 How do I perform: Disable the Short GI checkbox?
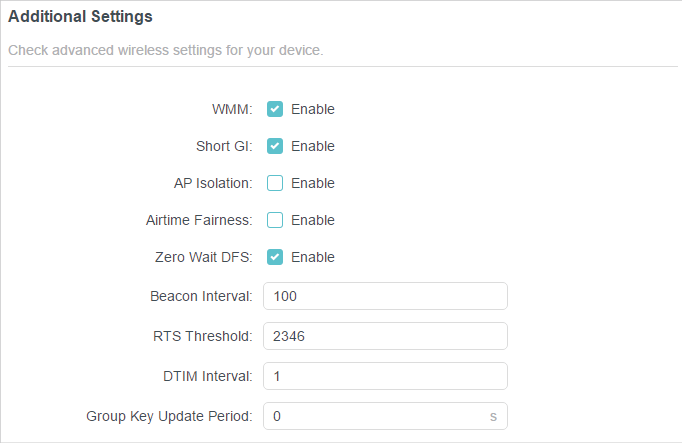point(275,146)
